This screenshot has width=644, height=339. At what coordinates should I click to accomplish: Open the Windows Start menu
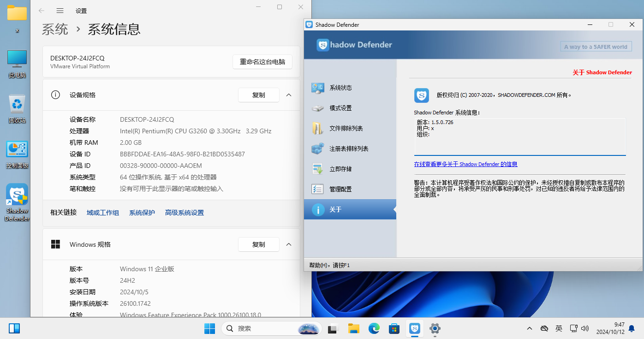click(209, 328)
